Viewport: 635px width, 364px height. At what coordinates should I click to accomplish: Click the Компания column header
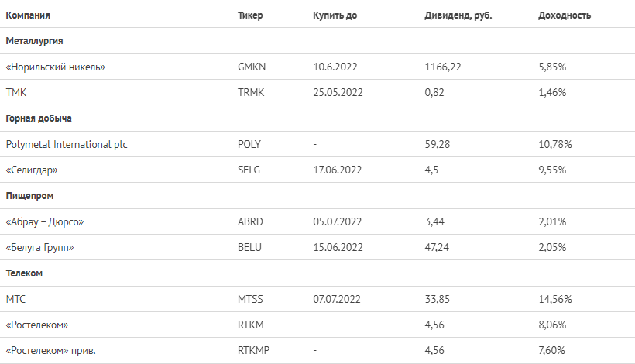point(28,15)
